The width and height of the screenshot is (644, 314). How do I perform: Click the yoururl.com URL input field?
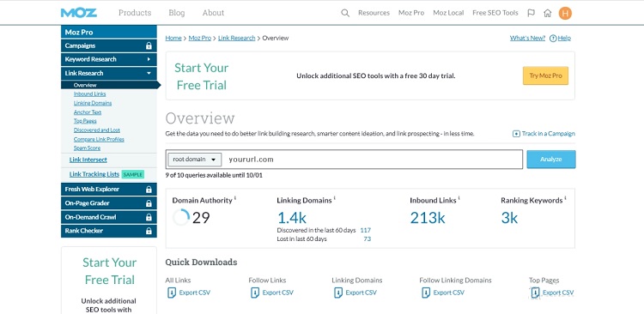click(x=374, y=160)
